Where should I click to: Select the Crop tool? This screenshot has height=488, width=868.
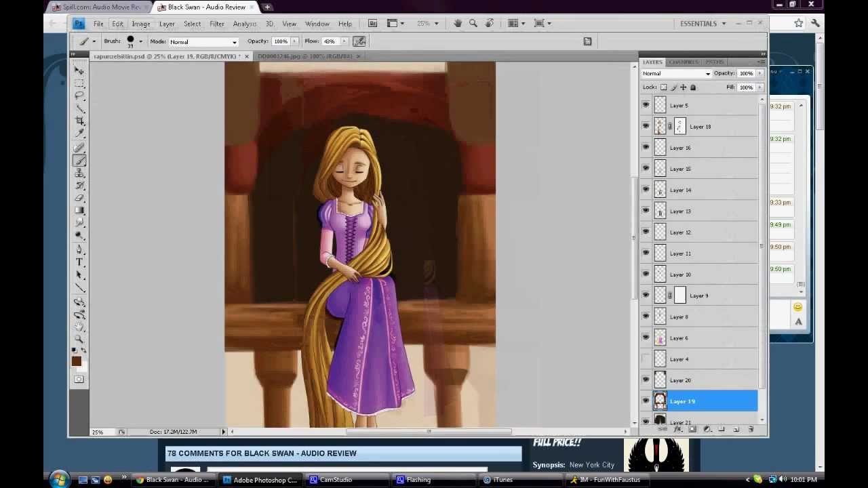pyautogui.click(x=79, y=121)
